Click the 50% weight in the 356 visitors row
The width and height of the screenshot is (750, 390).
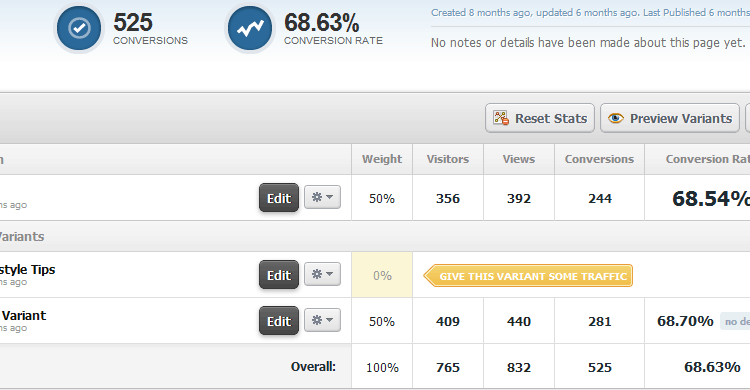[382, 199]
